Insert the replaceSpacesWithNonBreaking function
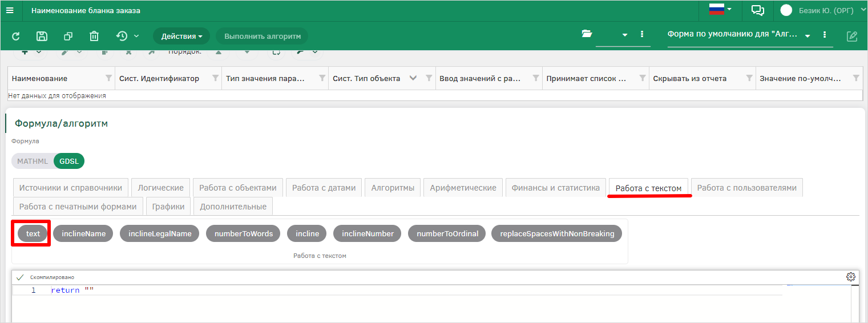The width and height of the screenshot is (868, 323). [557, 233]
